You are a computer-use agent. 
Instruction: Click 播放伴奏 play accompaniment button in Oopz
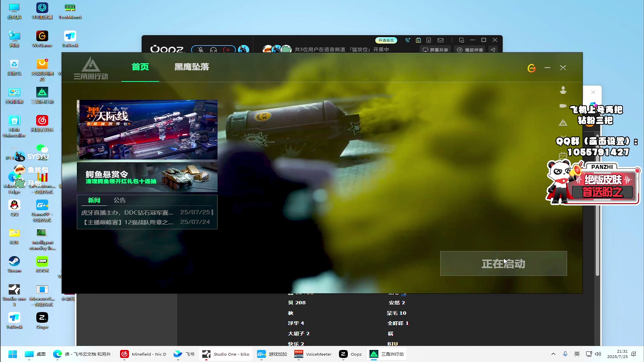(470, 50)
